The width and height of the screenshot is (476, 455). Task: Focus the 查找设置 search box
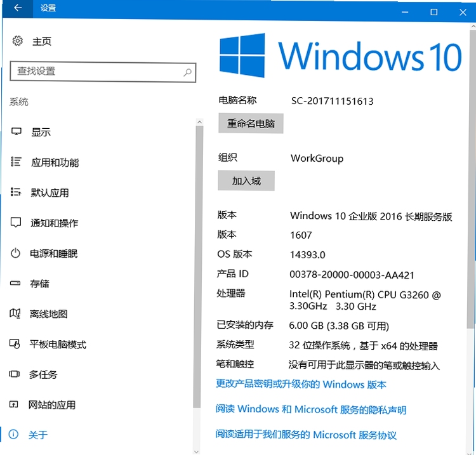click(x=103, y=72)
